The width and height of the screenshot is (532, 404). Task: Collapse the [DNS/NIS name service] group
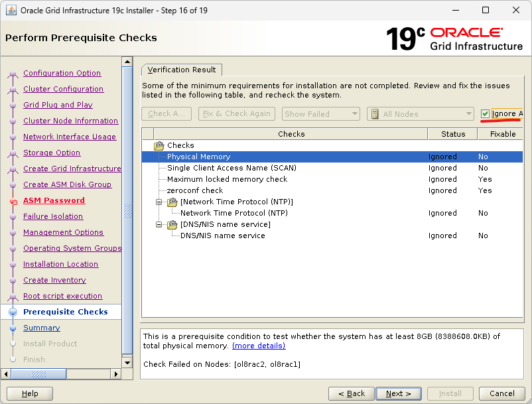159,225
